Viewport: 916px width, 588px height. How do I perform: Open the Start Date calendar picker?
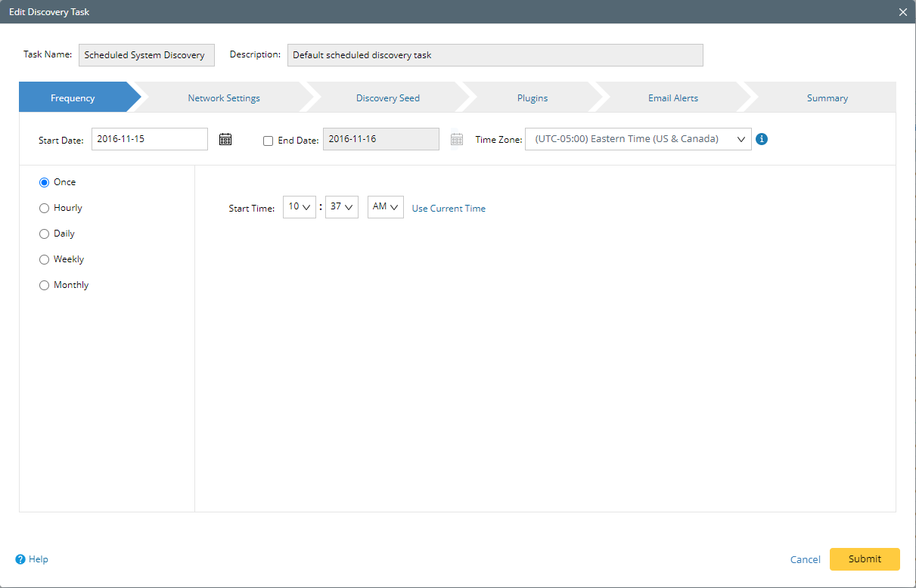click(225, 139)
